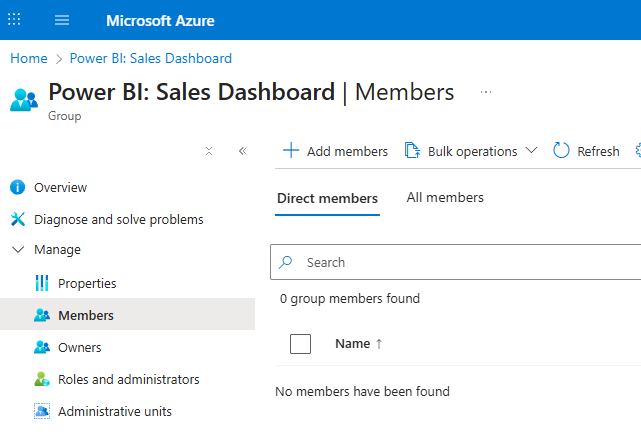641x434 pixels.
Task: Open the app launcher waffle grid
Action: [14, 19]
